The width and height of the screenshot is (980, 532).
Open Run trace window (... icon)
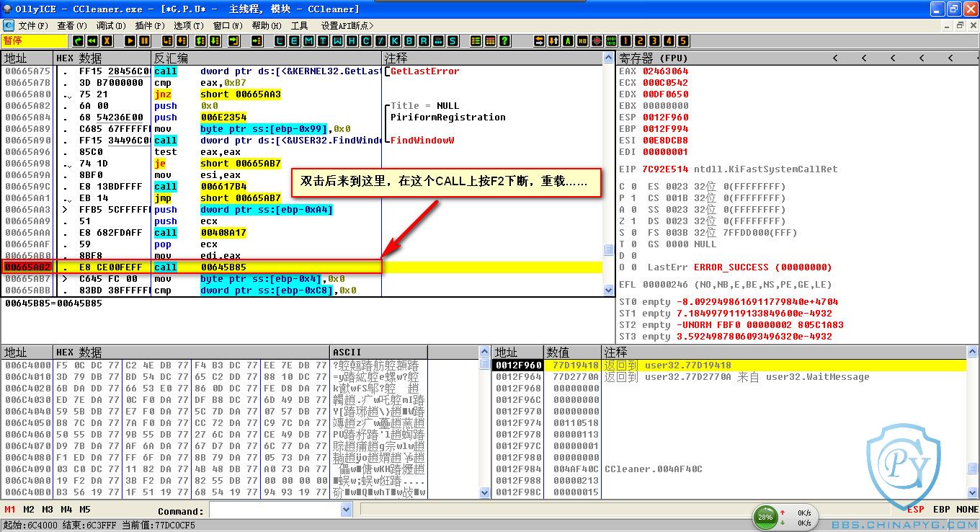click(x=438, y=41)
